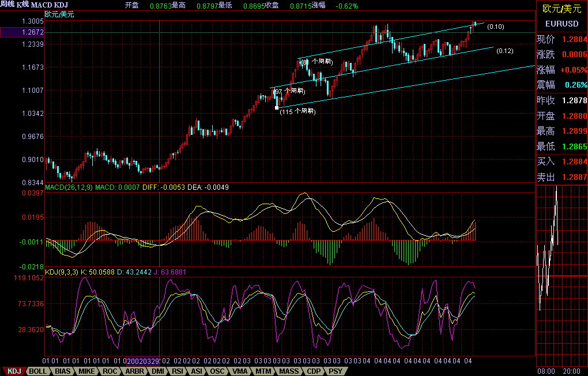The image size is (588, 376).
Task: Select the VMA indicator tab
Action: click(x=240, y=371)
